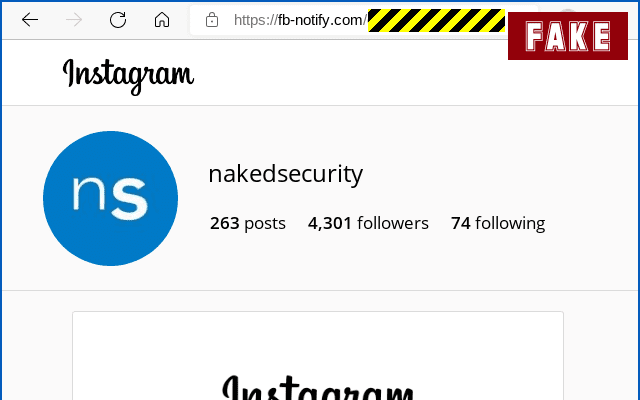Select the fb-notify.com domain in address bar
This screenshot has width=640, height=400.
point(320,20)
